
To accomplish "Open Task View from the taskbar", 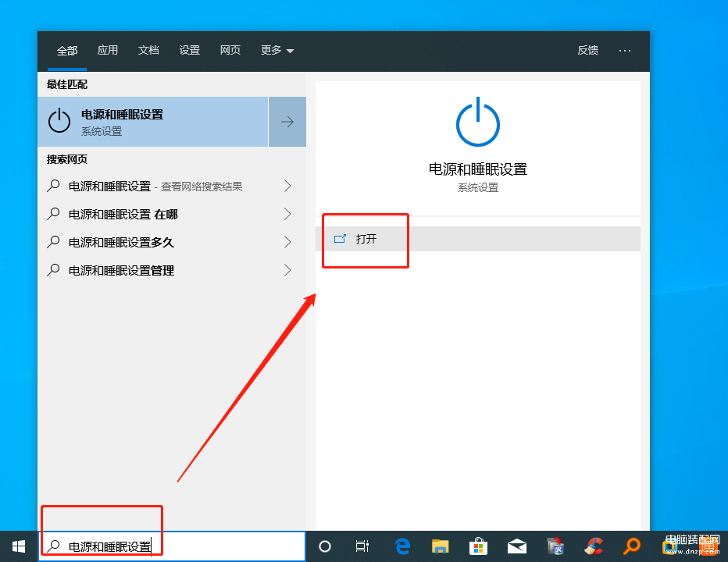I will point(362,546).
